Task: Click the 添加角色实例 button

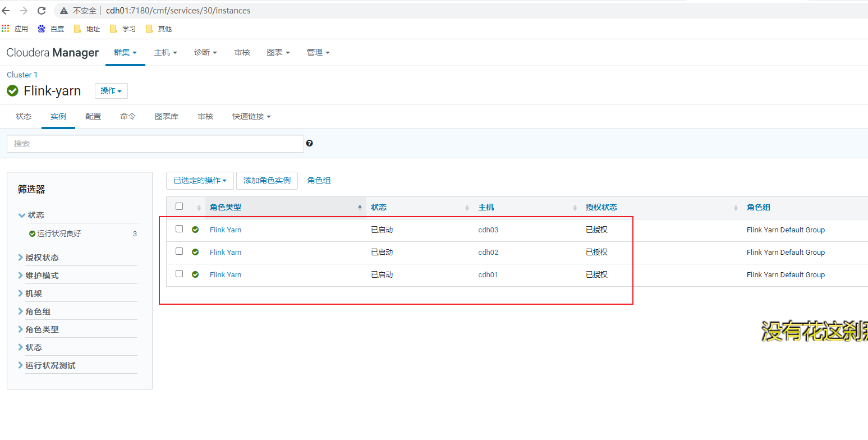Action: [x=267, y=180]
